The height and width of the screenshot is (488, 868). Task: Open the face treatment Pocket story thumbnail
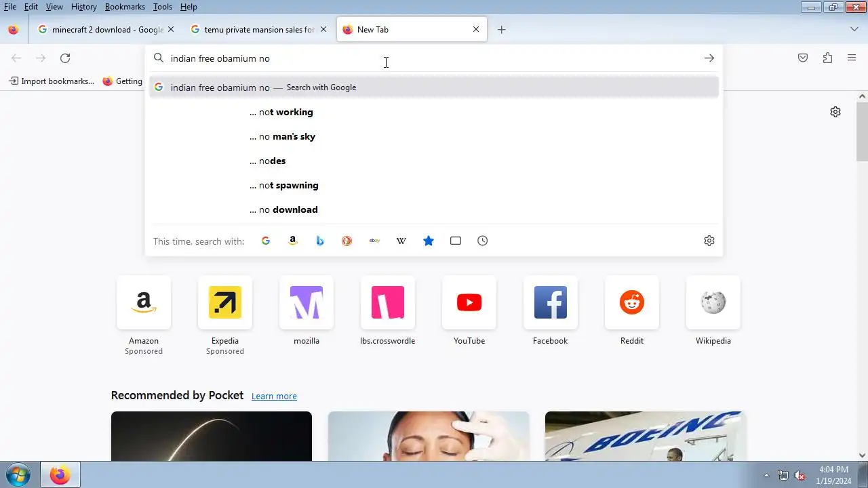click(x=429, y=436)
